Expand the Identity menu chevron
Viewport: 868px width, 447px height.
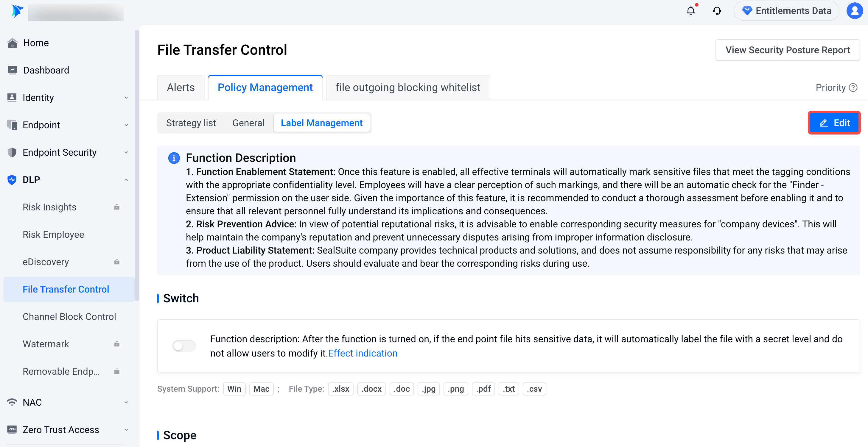click(x=126, y=98)
